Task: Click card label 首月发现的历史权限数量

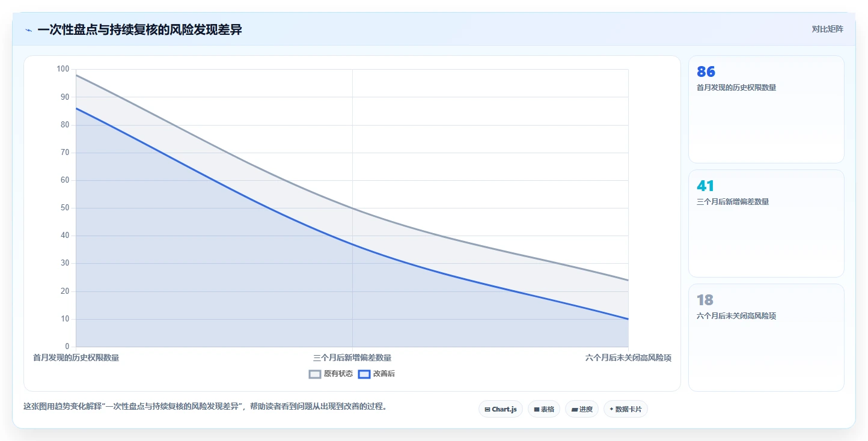Action: [x=736, y=88]
